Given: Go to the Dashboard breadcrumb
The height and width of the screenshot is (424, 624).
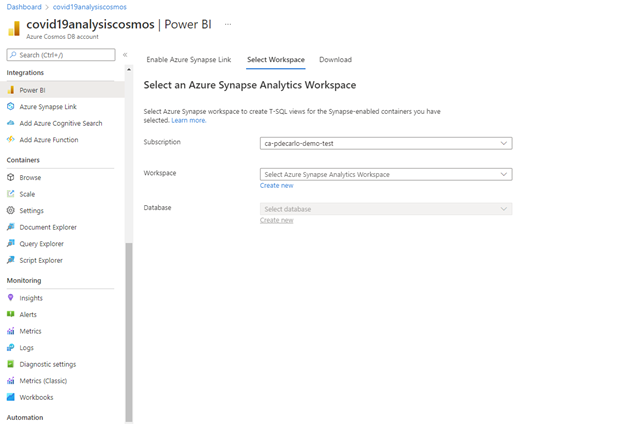Looking at the screenshot, I should pos(24,7).
